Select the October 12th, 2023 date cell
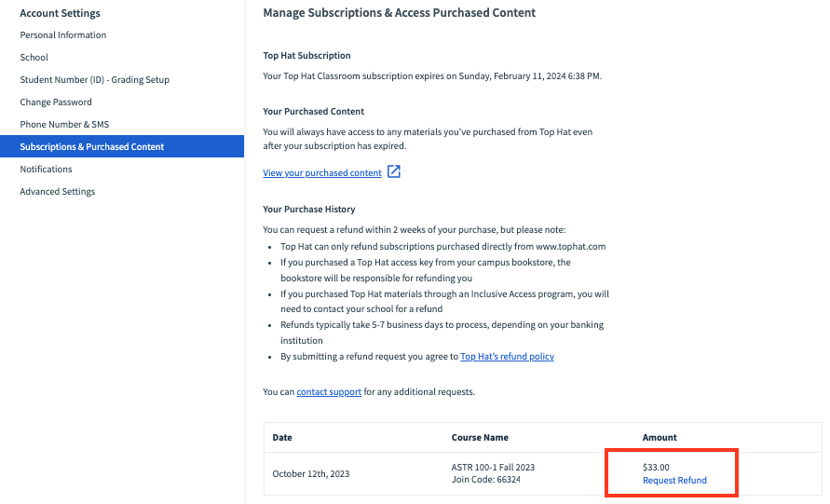This screenshot has width=830, height=504. point(310,474)
